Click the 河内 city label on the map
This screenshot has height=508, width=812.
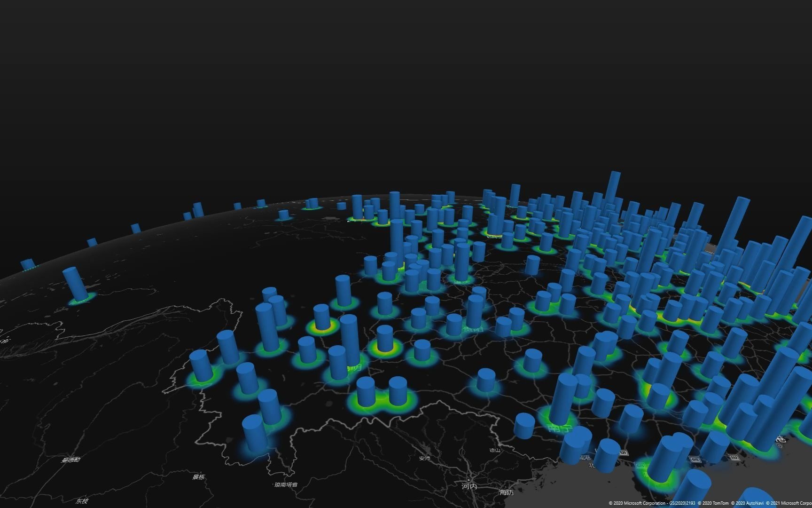(469, 486)
